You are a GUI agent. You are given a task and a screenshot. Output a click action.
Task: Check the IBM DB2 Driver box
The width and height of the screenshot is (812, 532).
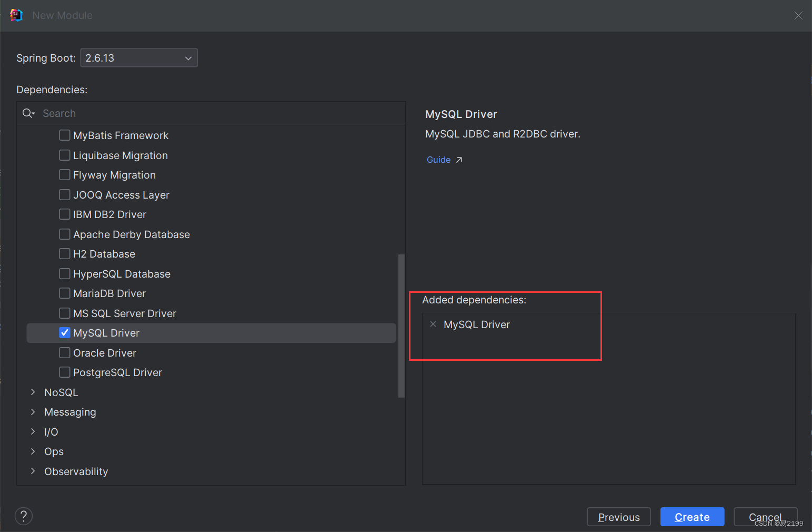[x=65, y=214]
